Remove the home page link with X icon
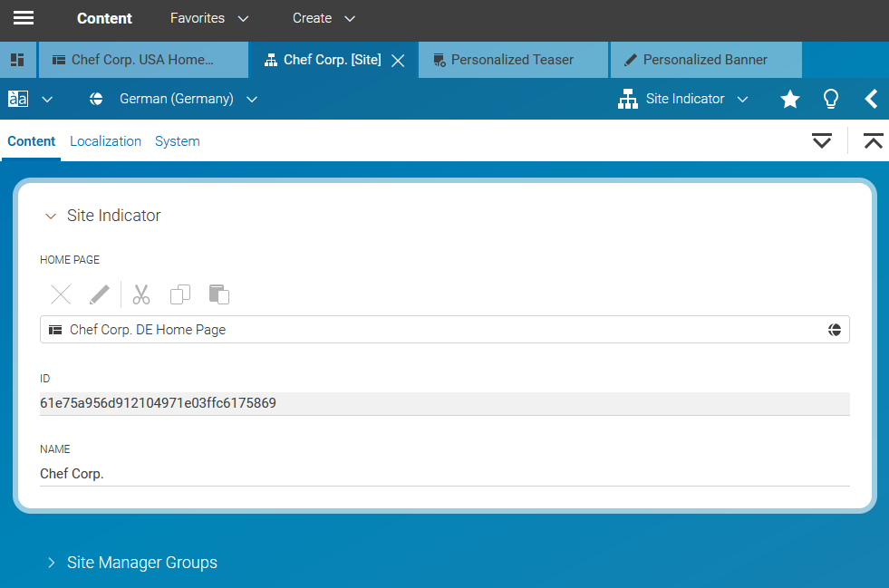The height and width of the screenshot is (588, 889). 60,294
